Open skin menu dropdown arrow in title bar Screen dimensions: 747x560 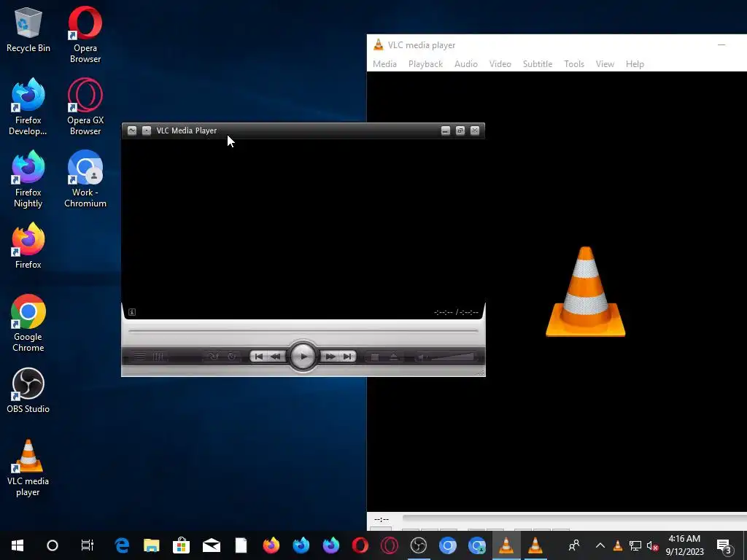[x=132, y=131]
